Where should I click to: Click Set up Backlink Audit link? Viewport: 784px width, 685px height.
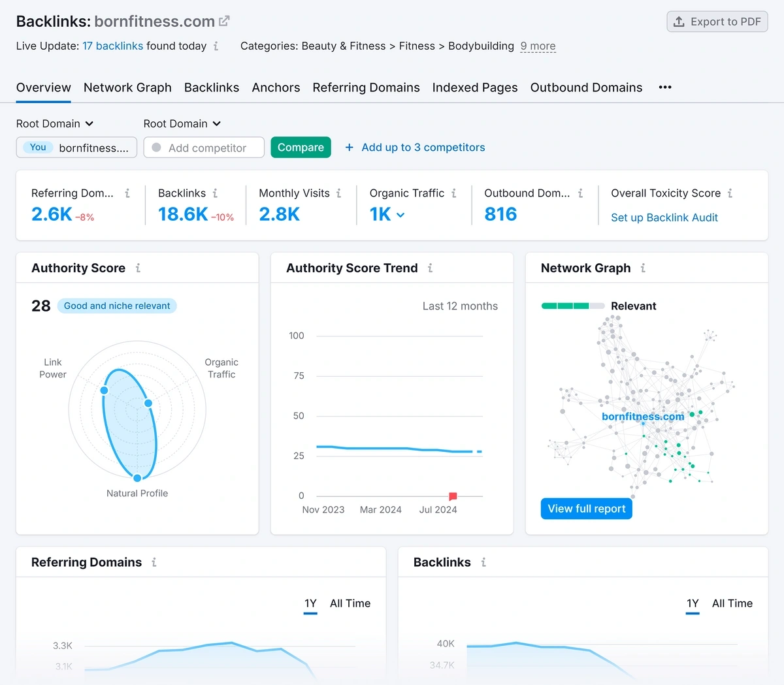pos(664,217)
